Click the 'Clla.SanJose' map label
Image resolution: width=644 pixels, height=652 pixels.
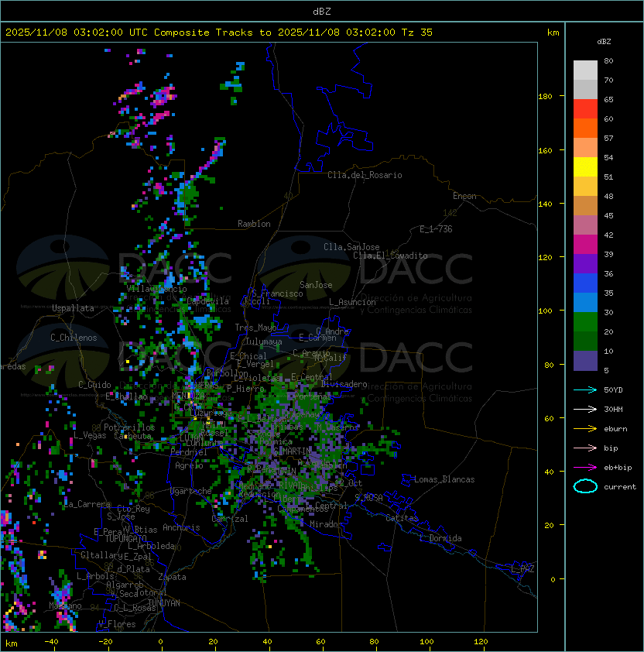pyautogui.click(x=351, y=247)
